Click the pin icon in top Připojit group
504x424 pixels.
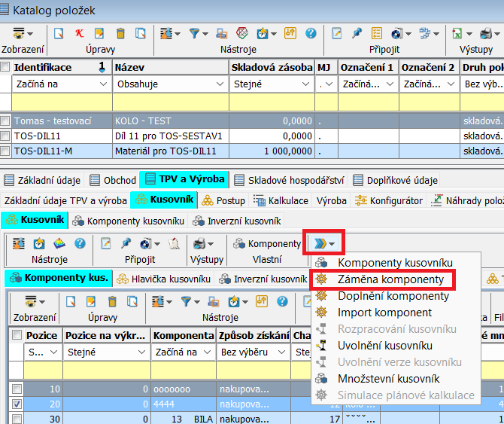(x=357, y=33)
